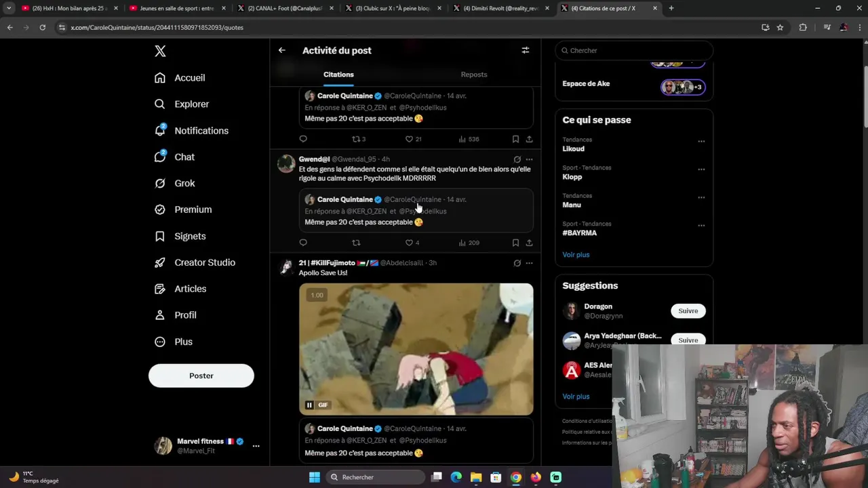Open the tab search dropdown arrow

(9, 8)
